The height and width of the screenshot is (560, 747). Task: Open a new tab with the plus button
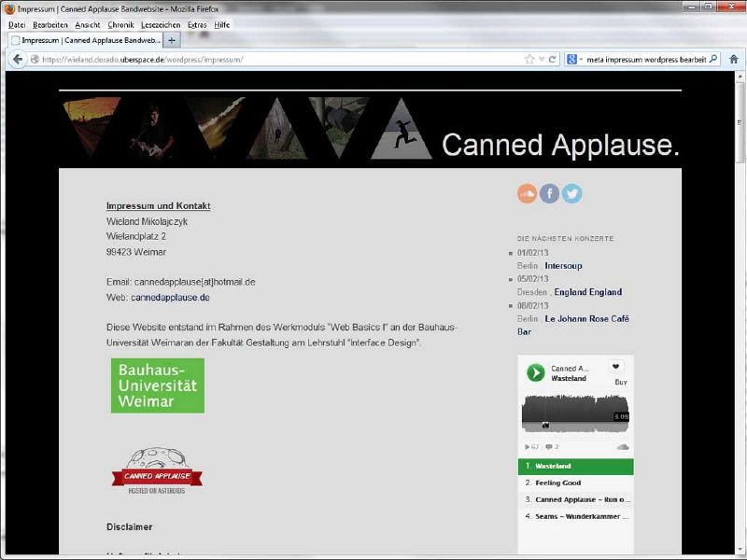tap(172, 40)
